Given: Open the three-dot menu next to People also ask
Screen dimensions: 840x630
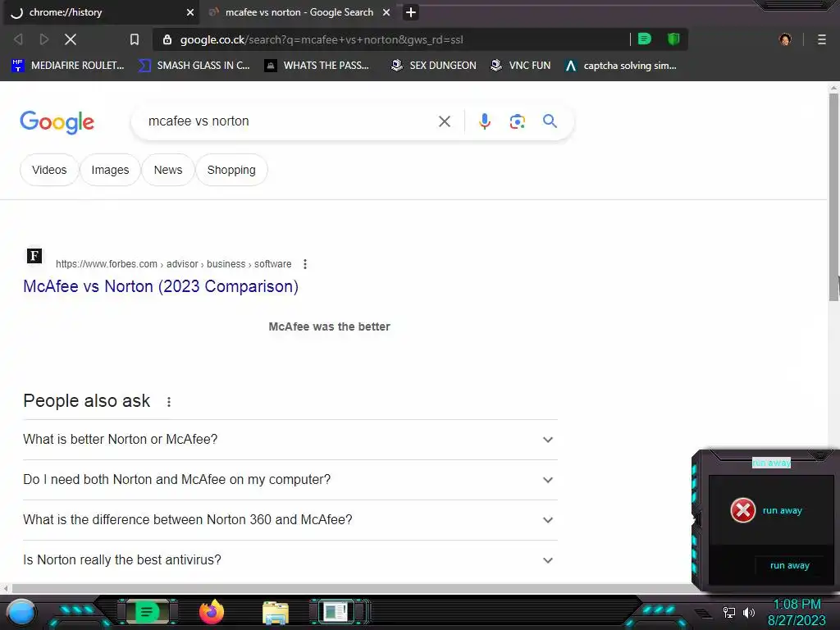Looking at the screenshot, I should point(169,402).
